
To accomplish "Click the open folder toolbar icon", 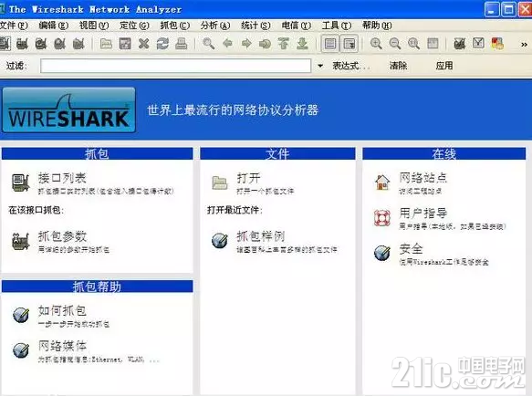I will pyautogui.click(x=106, y=44).
